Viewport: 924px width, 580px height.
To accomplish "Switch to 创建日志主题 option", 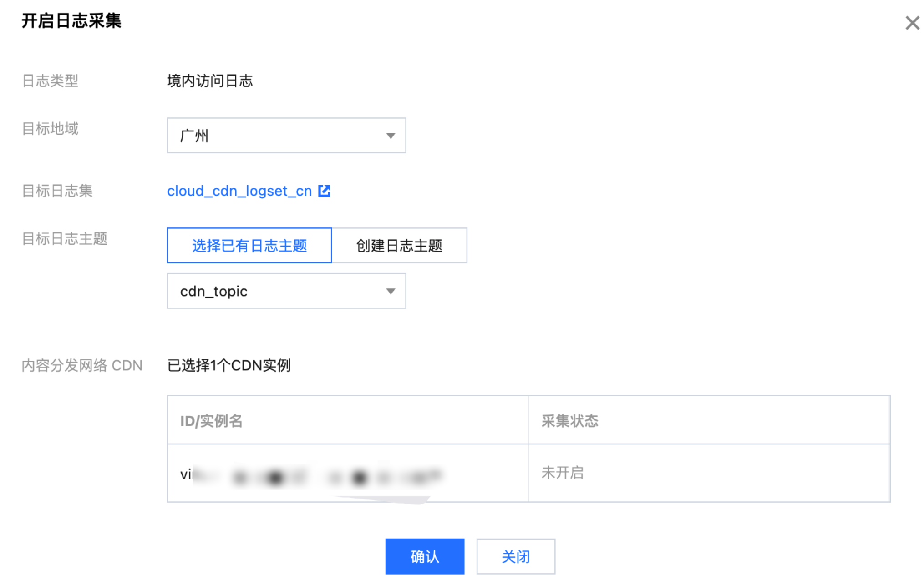I will coord(399,246).
